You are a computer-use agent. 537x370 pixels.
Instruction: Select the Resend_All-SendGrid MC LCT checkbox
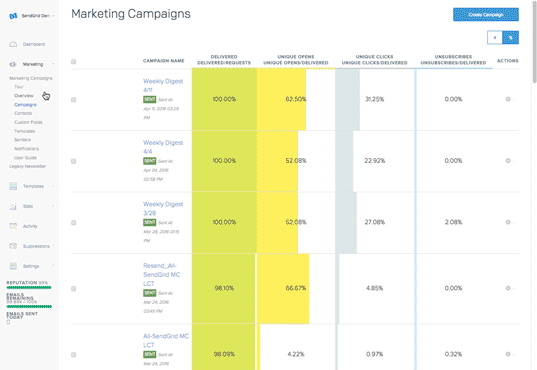click(74, 289)
